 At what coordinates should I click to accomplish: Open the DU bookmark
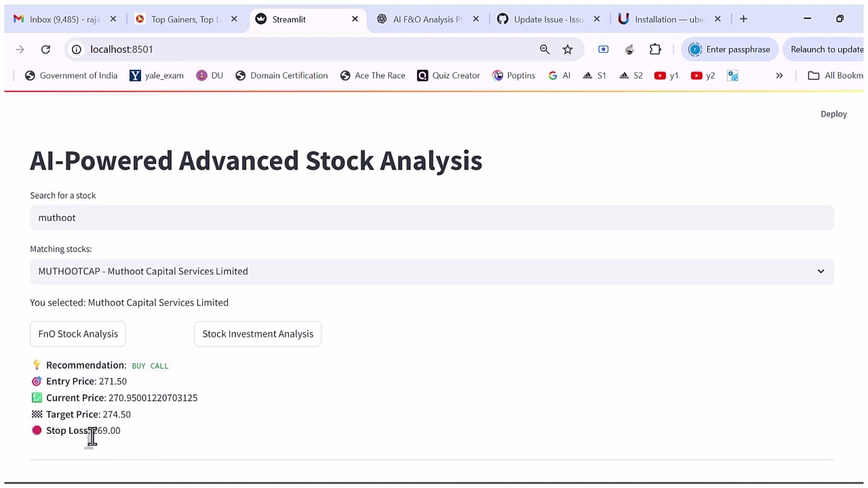[210, 75]
